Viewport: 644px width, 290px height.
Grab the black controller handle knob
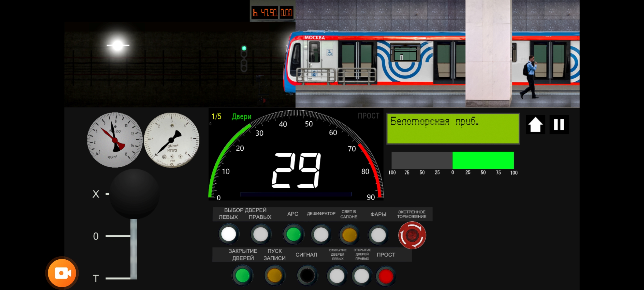click(134, 194)
